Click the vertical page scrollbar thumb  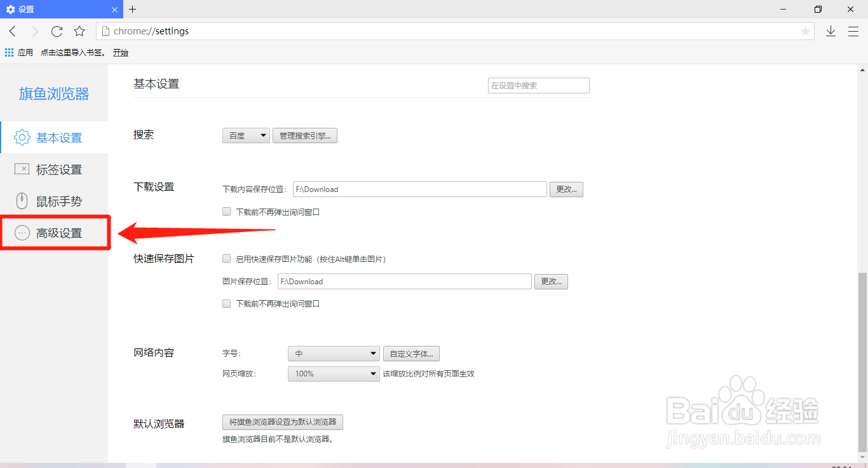(862, 361)
